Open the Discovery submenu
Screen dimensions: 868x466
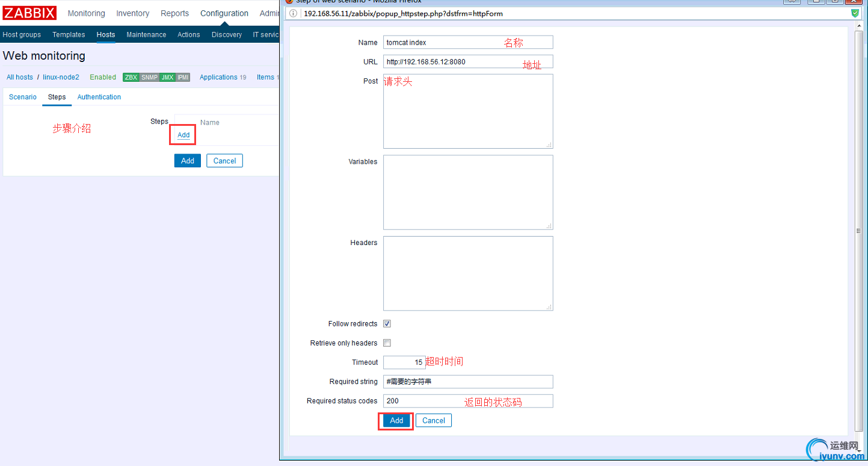227,35
